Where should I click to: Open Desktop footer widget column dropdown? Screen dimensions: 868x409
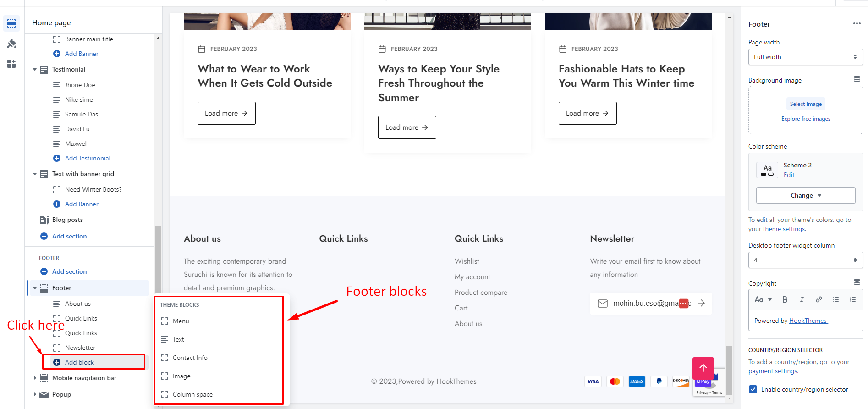(x=805, y=260)
